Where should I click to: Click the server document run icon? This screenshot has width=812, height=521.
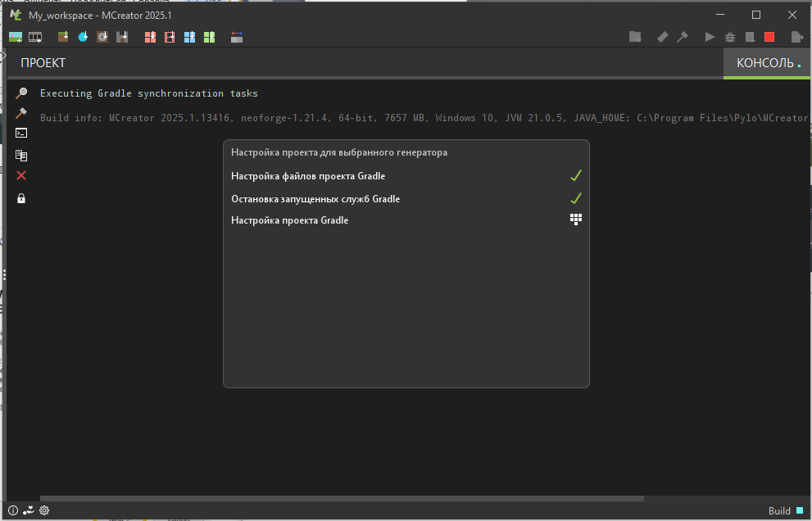coord(750,37)
